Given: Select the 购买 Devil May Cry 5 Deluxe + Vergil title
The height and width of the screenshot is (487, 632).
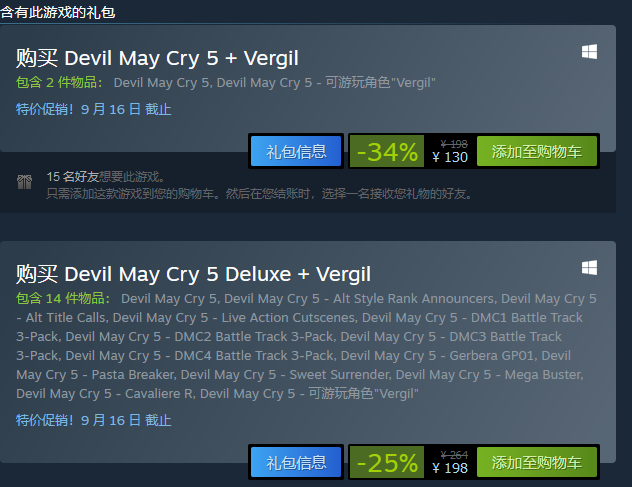Looking at the screenshot, I should [193, 274].
